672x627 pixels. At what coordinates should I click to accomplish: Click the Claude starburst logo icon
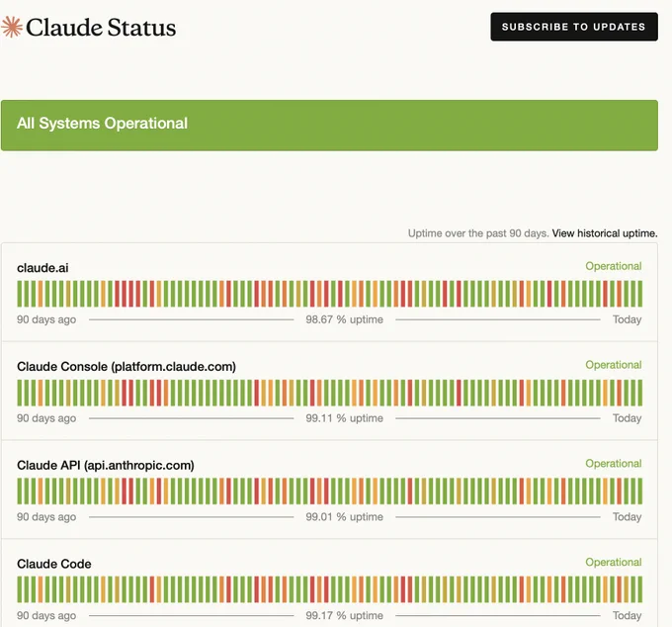tap(12, 27)
